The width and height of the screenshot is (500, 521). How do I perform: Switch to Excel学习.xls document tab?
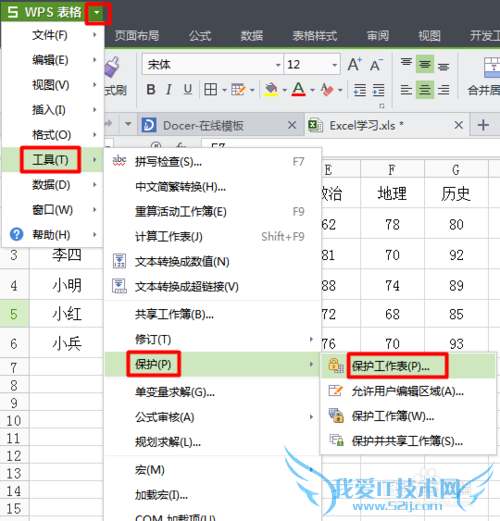387,125
